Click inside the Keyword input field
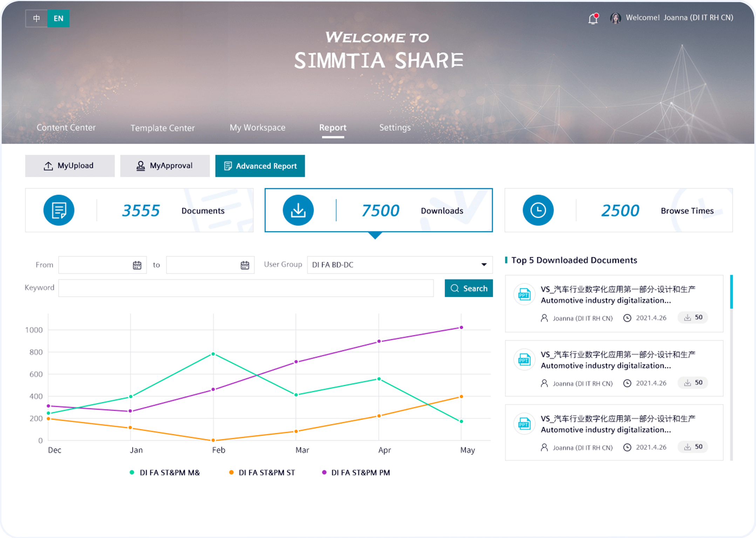 (x=245, y=288)
